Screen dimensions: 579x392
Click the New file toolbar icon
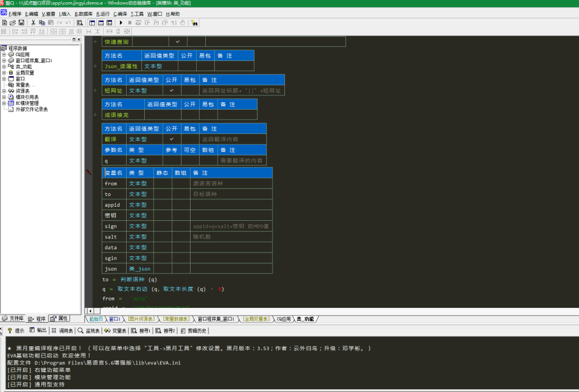point(5,23)
